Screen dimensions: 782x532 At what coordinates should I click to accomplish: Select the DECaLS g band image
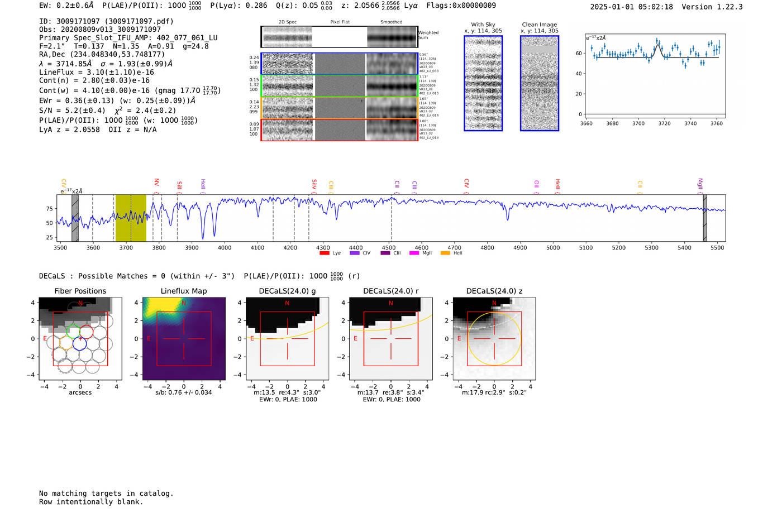tap(287, 339)
